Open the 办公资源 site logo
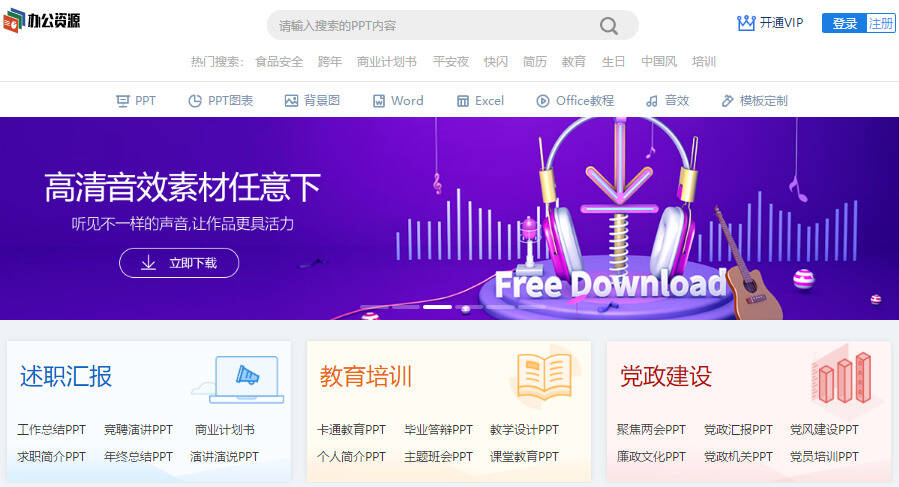The image size is (899, 487). (x=42, y=21)
